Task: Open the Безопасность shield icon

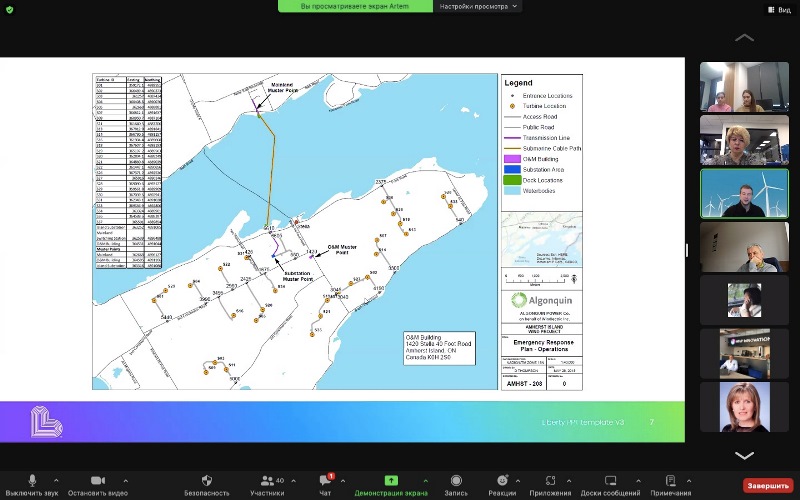Action: (x=207, y=481)
